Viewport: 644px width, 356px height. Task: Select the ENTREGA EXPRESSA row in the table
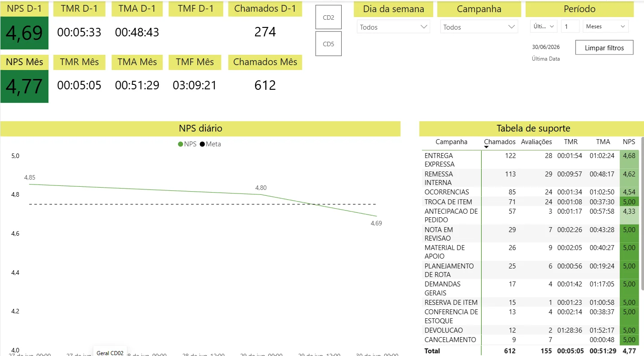pyautogui.click(x=530, y=160)
